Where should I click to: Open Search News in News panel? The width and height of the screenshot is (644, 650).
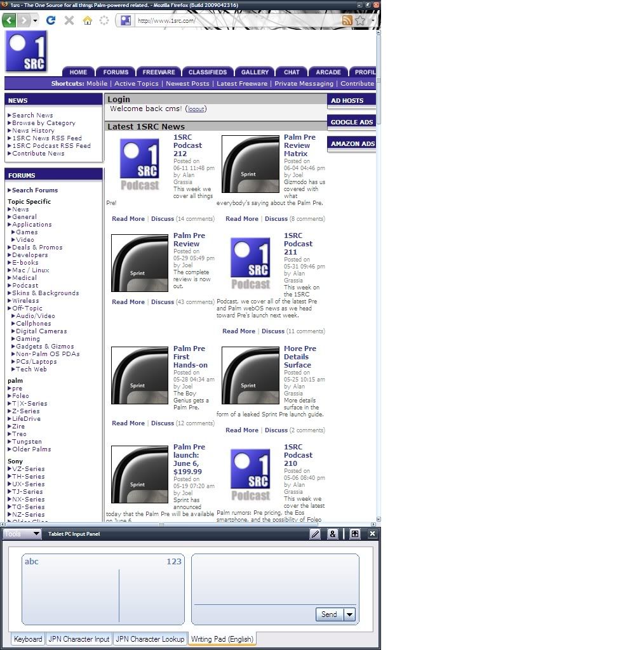[x=32, y=116]
